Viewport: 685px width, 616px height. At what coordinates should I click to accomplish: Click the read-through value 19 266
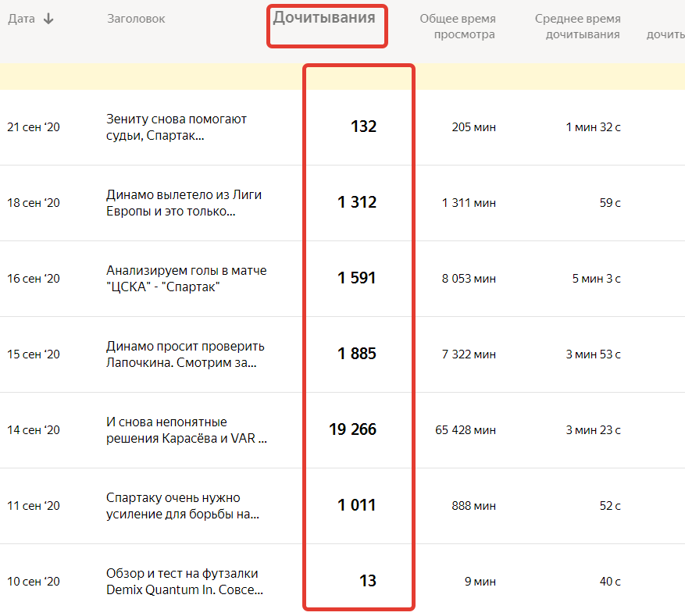pyautogui.click(x=352, y=429)
